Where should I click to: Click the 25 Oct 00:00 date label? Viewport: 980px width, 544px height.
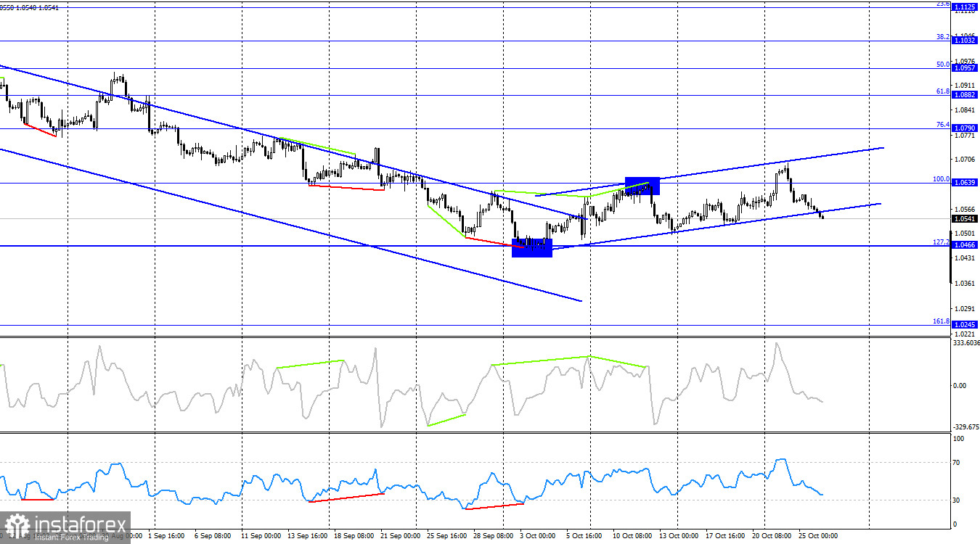click(817, 536)
